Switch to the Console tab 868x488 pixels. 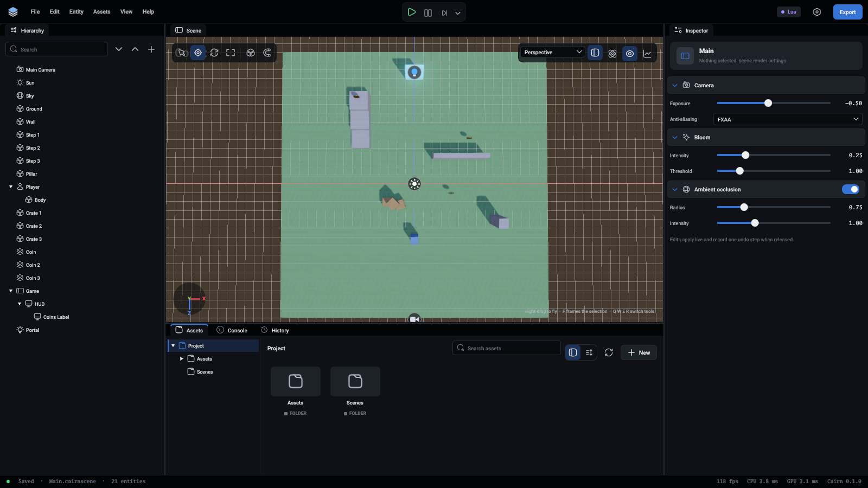[232, 330]
